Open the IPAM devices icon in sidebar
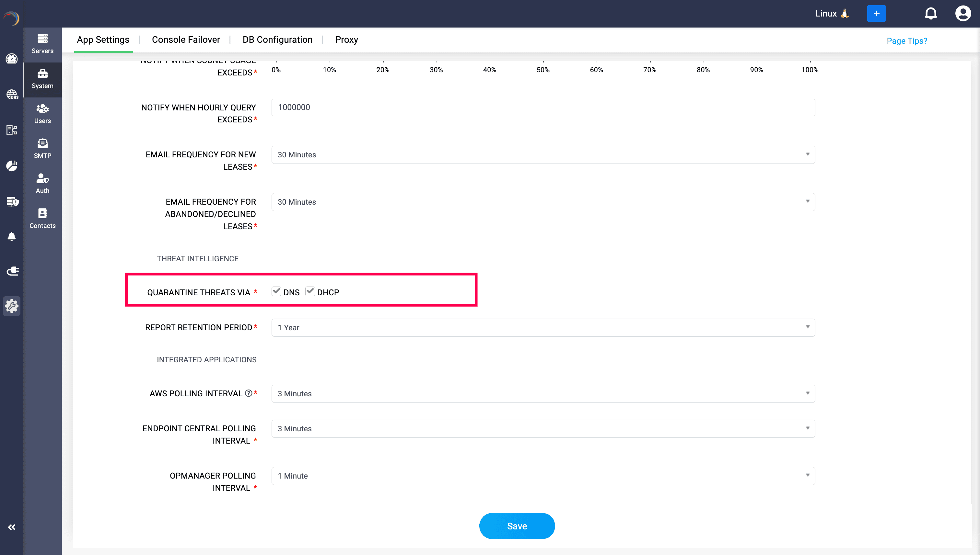Viewport: 980px width, 555px height. point(12,130)
